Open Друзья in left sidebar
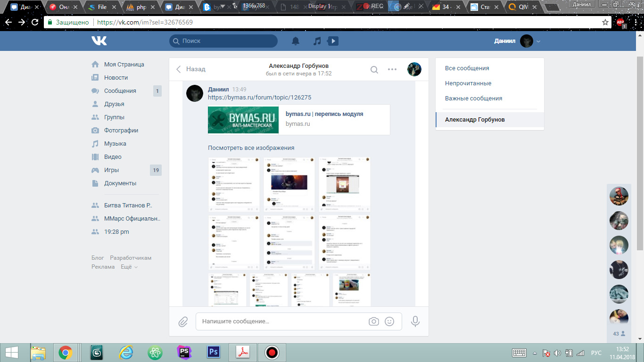The width and height of the screenshot is (644, 362). tap(114, 104)
